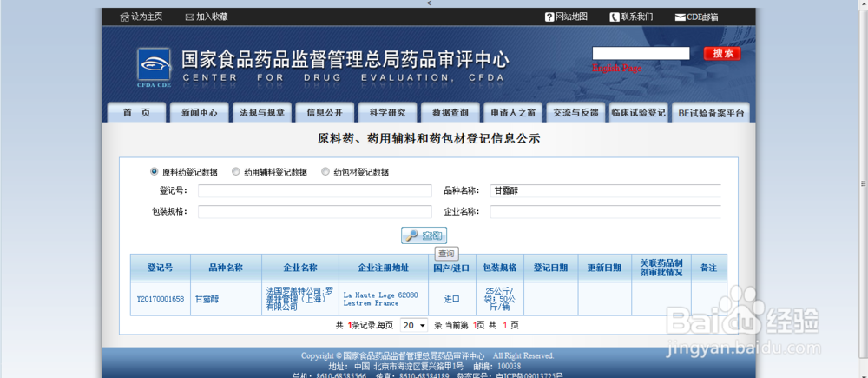868x378 pixels.
Task: Select the 药包材登记数据 radio button
Action: [325, 172]
